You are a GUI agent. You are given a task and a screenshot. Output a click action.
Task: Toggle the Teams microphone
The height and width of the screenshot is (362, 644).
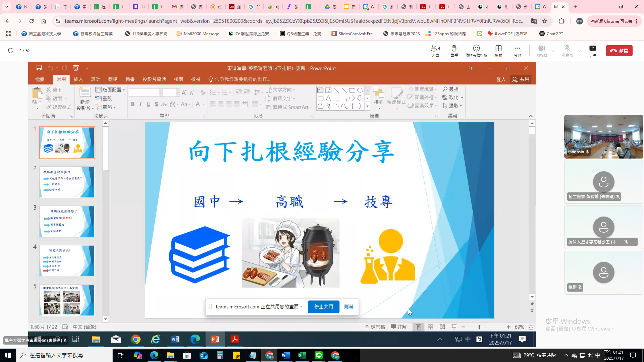point(567,51)
